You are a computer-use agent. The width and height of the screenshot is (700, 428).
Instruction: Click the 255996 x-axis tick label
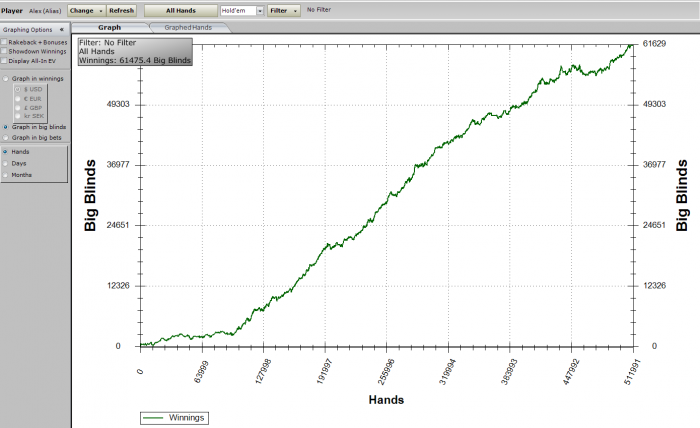click(386, 371)
